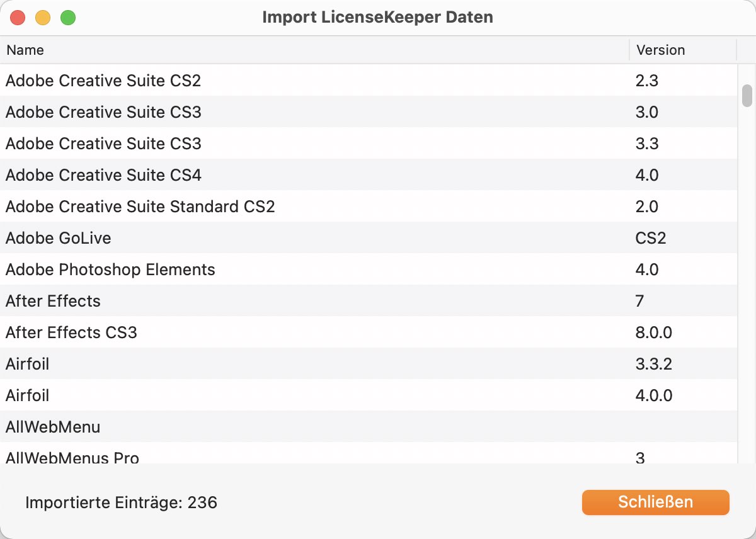Select Adobe Creative Suite CS3 version 3.0
The height and width of the screenshot is (539, 756).
[369, 111]
